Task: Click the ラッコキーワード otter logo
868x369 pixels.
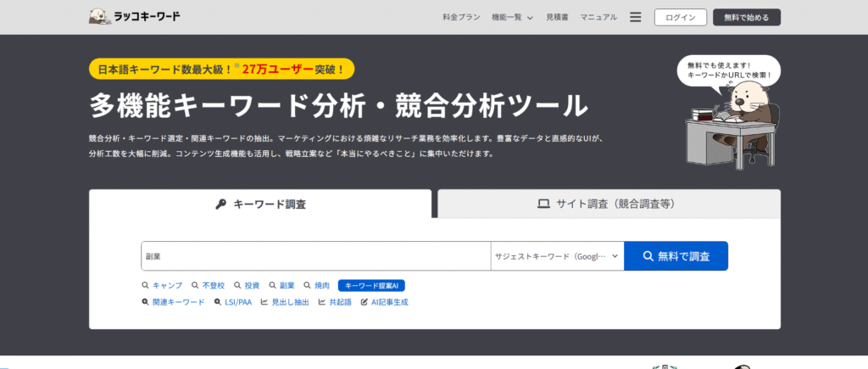Action: [135, 17]
